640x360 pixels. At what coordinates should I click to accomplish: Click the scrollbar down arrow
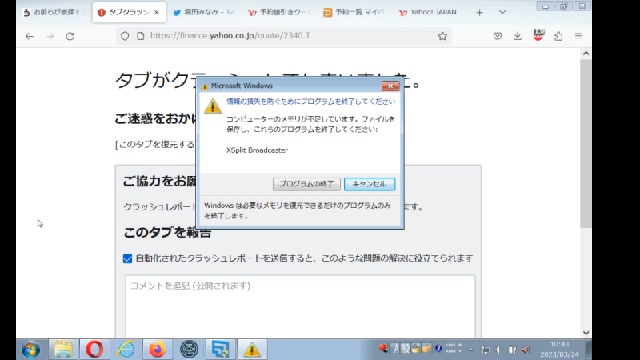click(586, 332)
